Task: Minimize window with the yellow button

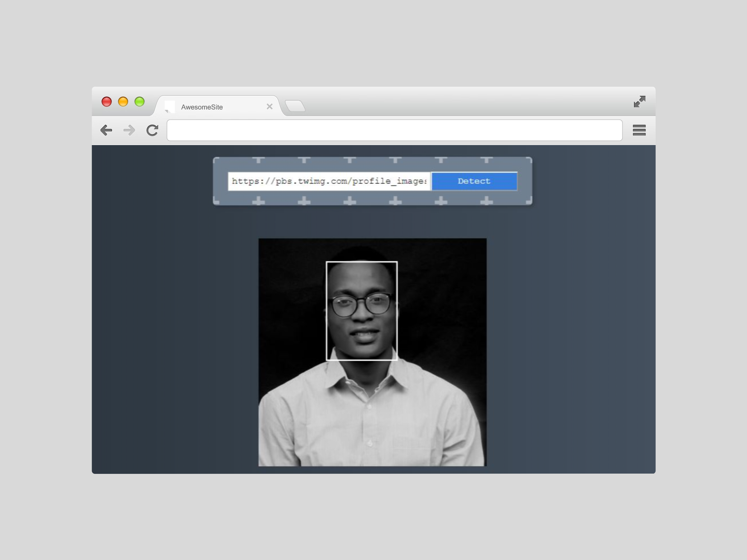Action: (123, 102)
